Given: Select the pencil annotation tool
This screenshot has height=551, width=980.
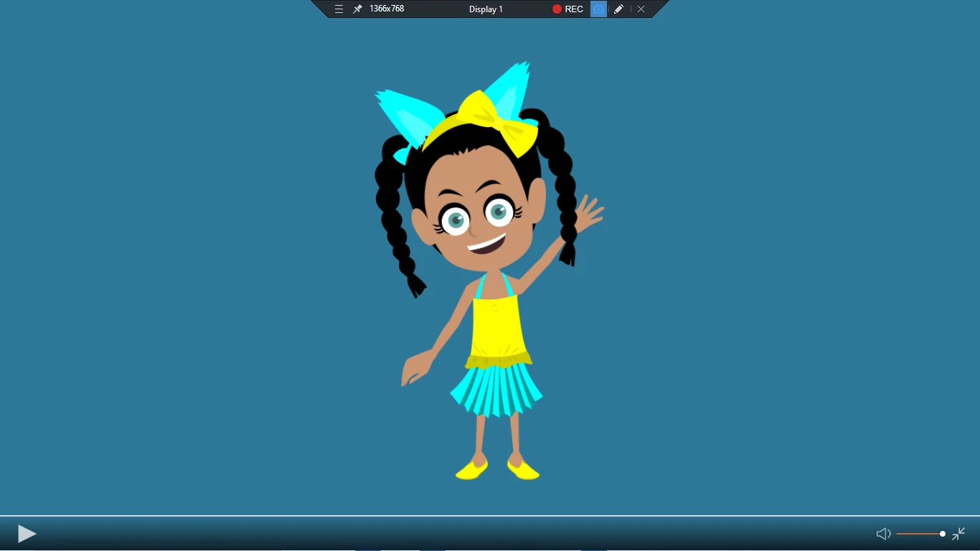Looking at the screenshot, I should (618, 9).
